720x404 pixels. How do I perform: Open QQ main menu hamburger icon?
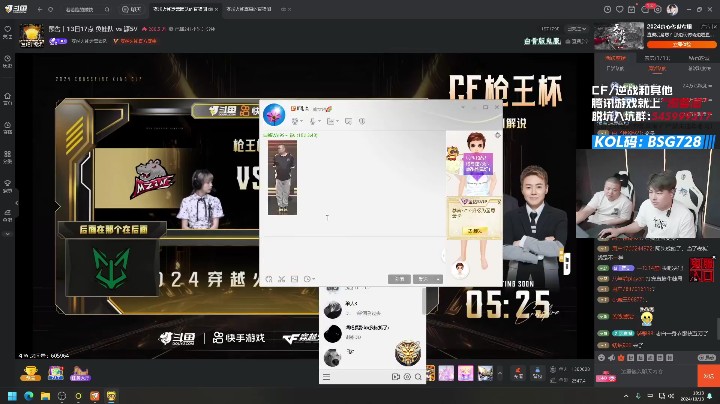point(326,377)
